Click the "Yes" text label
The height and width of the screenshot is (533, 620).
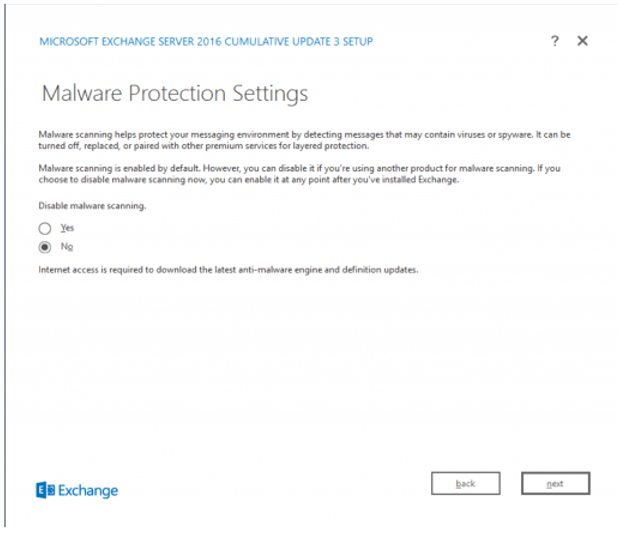coord(67,228)
